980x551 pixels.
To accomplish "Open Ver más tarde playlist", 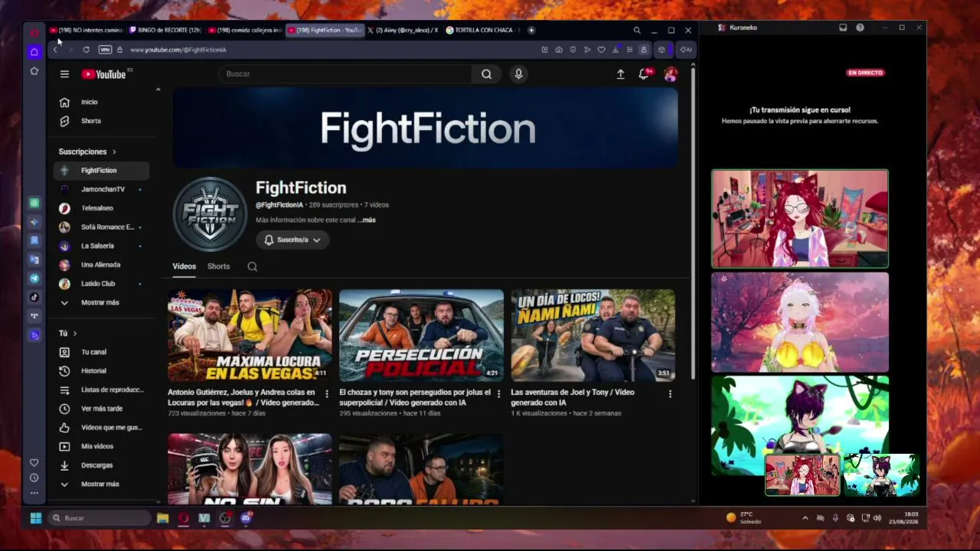I will pos(100,409).
